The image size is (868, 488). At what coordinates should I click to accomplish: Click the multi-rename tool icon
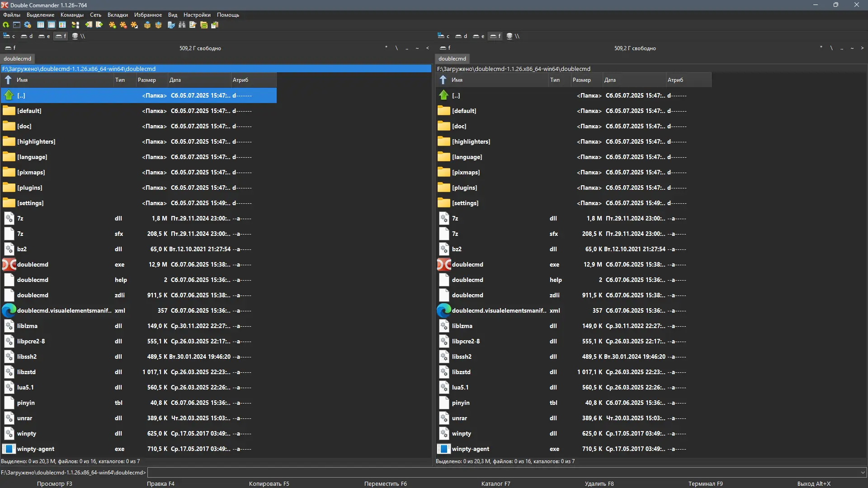pos(193,25)
